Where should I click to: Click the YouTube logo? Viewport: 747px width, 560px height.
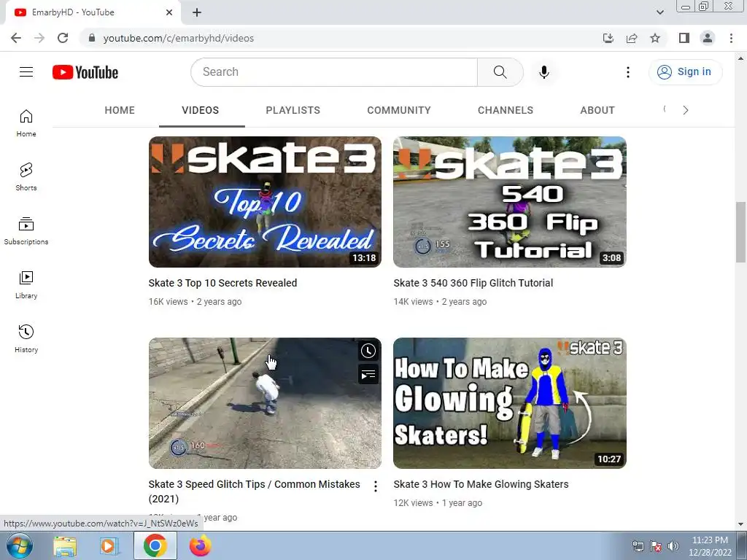click(85, 72)
